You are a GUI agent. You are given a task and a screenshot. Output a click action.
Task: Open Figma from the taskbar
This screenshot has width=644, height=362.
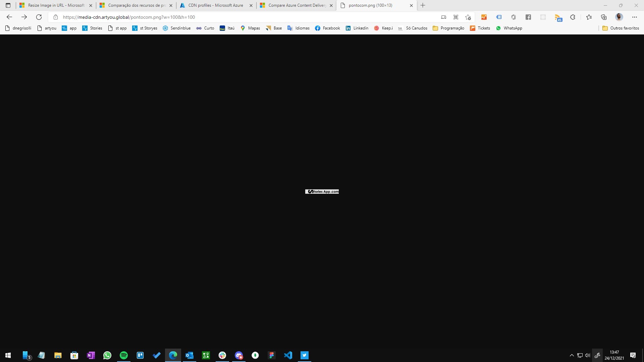(x=272, y=355)
